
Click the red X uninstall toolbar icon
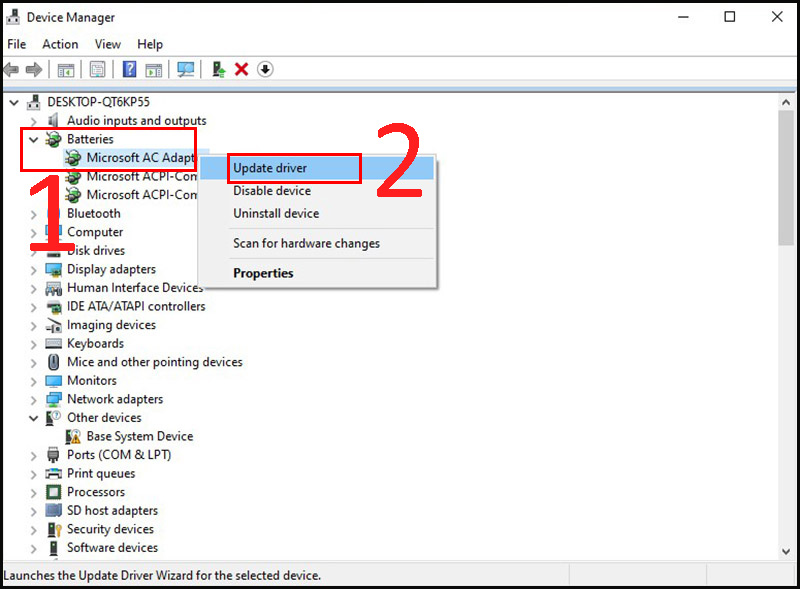[241, 69]
